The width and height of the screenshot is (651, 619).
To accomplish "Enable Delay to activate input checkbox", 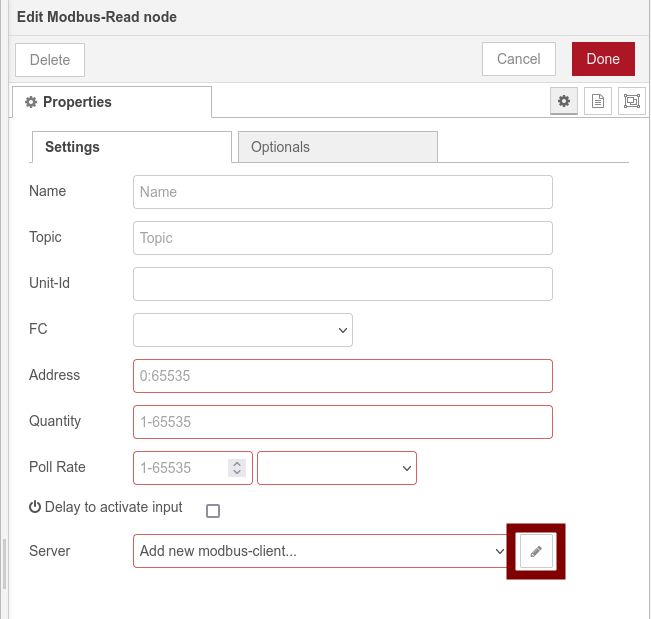I will tap(212, 511).
